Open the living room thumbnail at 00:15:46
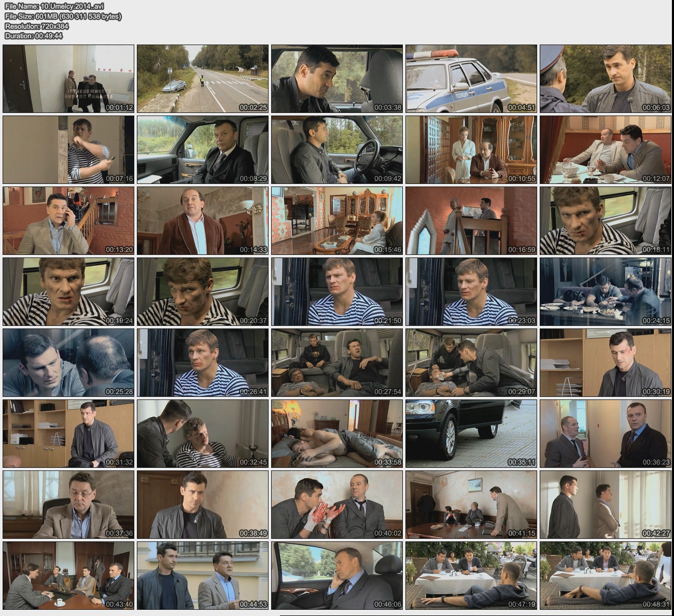The height and width of the screenshot is (616, 674). (x=337, y=221)
